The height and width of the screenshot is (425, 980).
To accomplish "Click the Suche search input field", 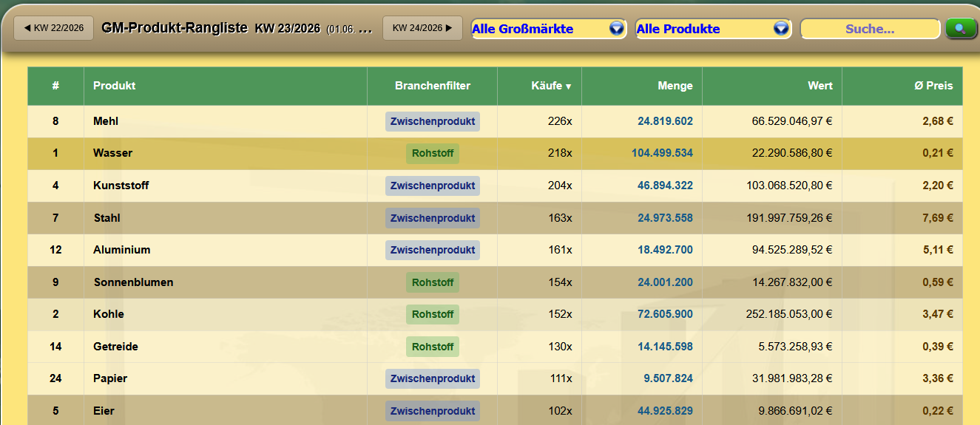I will pos(870,29).
